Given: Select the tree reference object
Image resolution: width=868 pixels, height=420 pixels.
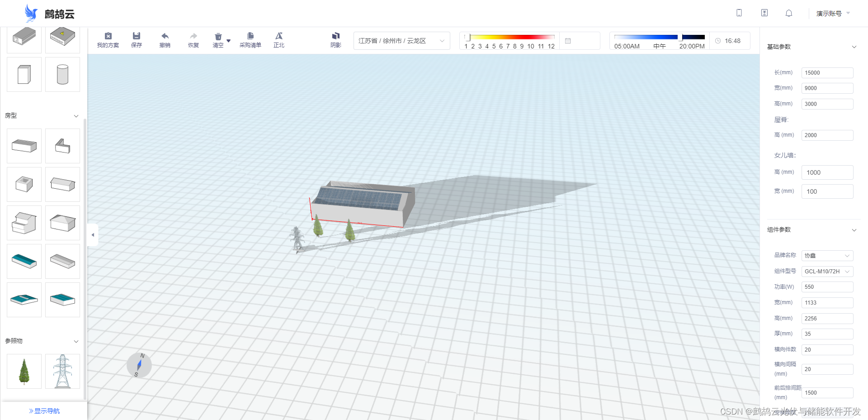Looking at the screenshot, I should pos(24,372).
